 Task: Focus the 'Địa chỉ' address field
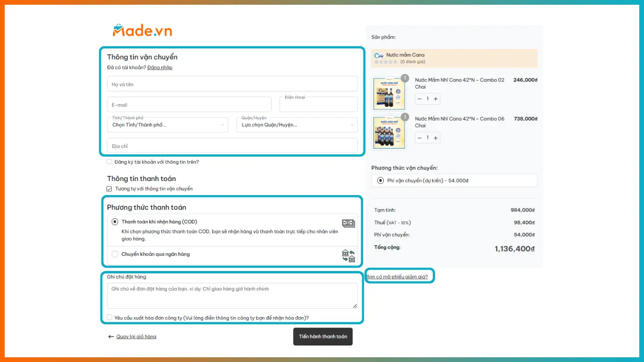point(232,146)
